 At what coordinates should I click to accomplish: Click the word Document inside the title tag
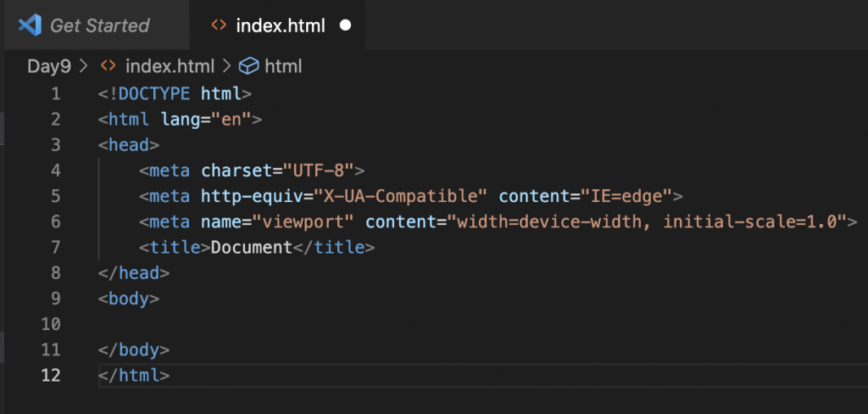[x=251, y=248]
